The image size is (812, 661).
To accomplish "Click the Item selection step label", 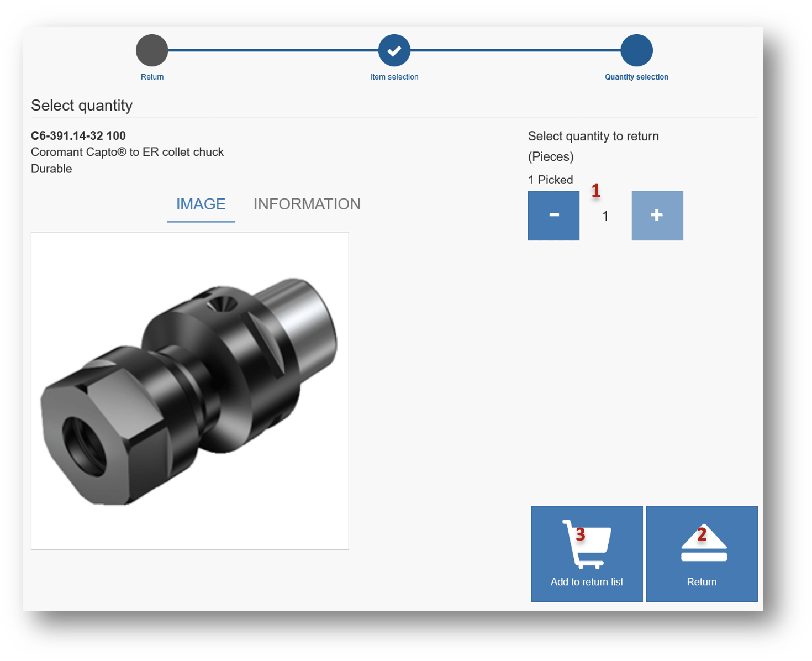I will coord(394,77).
